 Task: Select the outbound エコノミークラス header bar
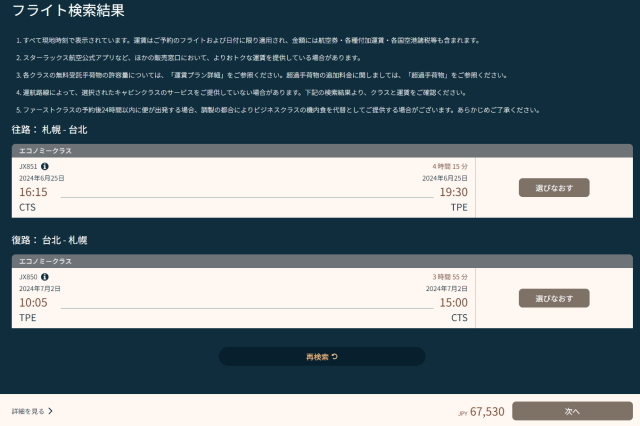click(322, 150)
